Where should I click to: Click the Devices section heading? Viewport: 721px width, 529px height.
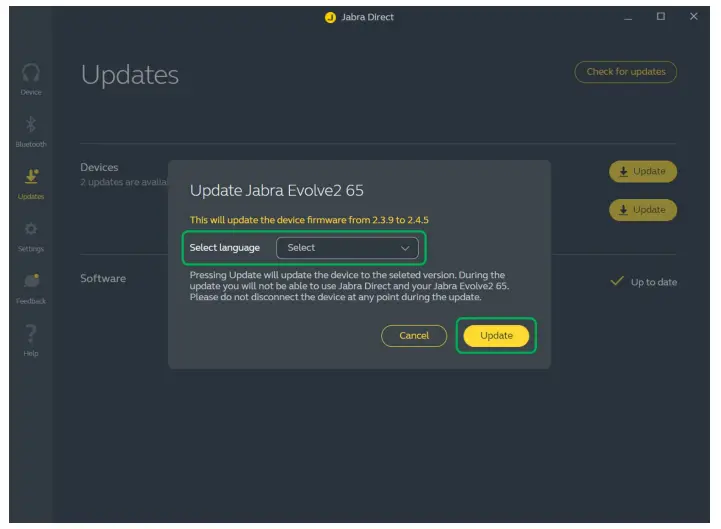pyautogui.click(x=99, y=167)
